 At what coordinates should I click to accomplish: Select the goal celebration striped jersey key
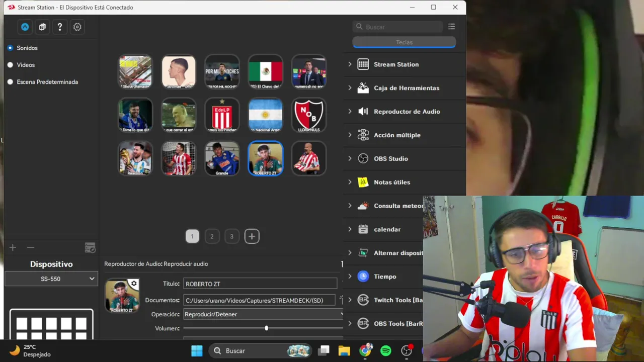[179, 158]
